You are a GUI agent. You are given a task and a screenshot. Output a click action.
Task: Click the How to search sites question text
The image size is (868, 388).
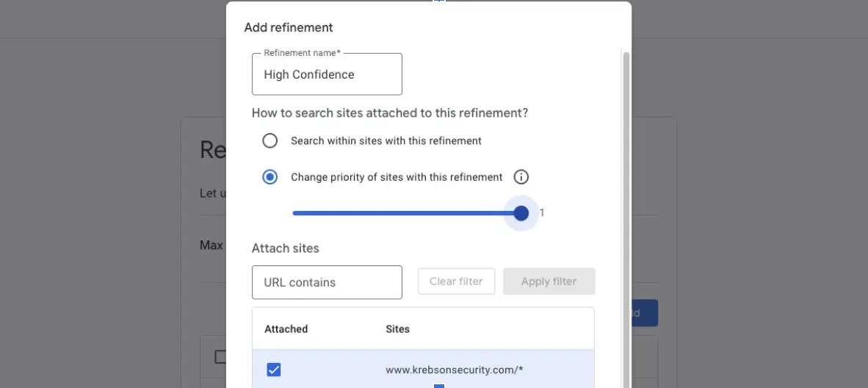(x=390, y=113)
